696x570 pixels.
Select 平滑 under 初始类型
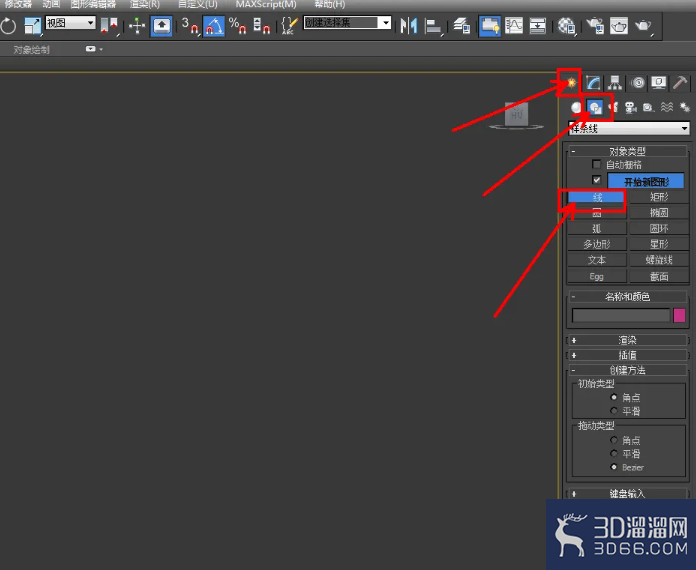(614, 411)
